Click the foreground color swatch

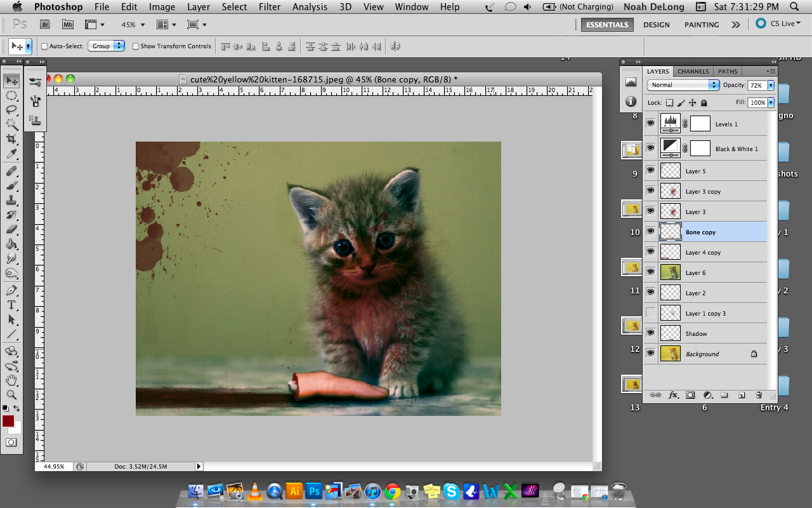pyautogui.click(x=8, y=421)
